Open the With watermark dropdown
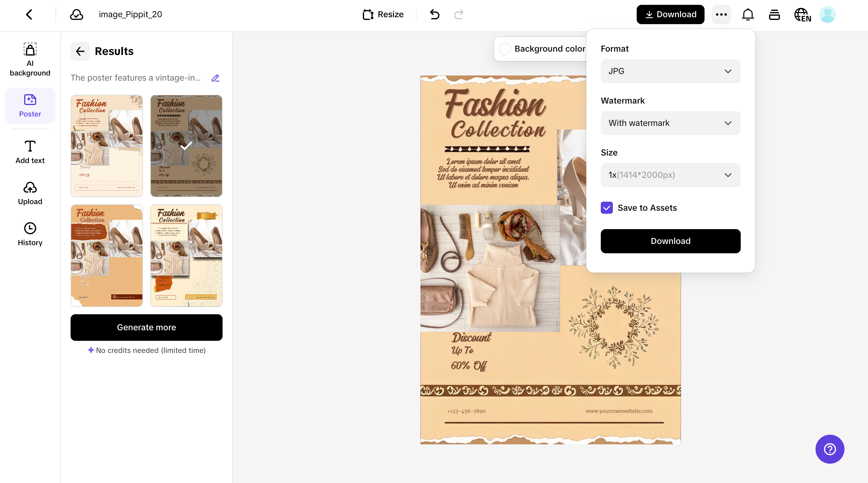868x483 pixels. coord(670,123)
